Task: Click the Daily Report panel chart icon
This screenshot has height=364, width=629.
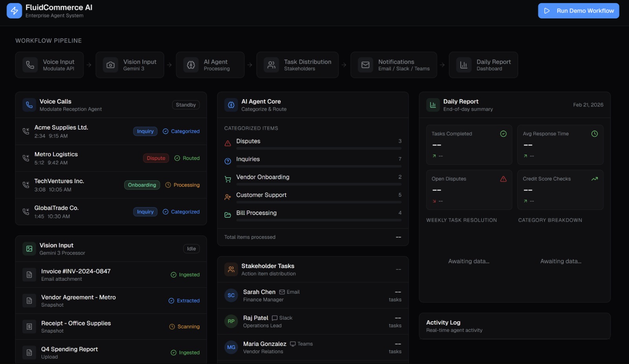Action: point(433,105)
